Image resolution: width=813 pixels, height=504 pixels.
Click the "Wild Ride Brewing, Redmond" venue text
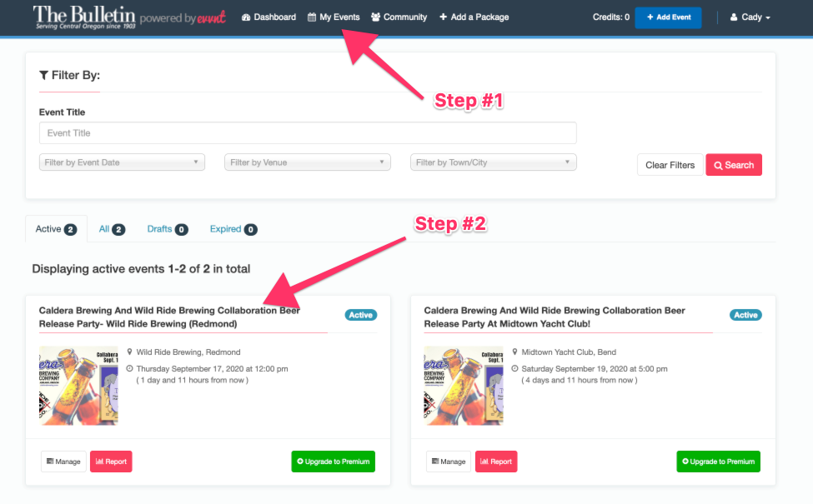(x=188, y=352)
